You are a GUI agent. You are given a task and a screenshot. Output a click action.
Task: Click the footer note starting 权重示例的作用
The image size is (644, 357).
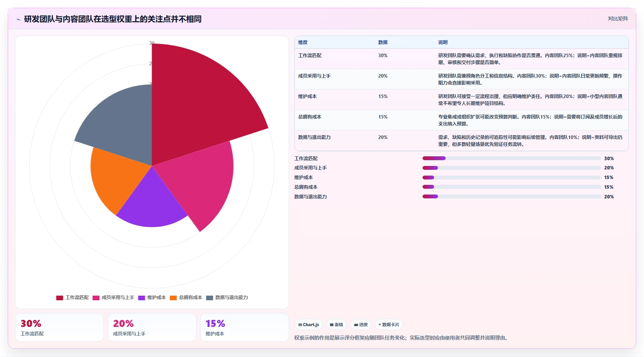tap(402, 338)
